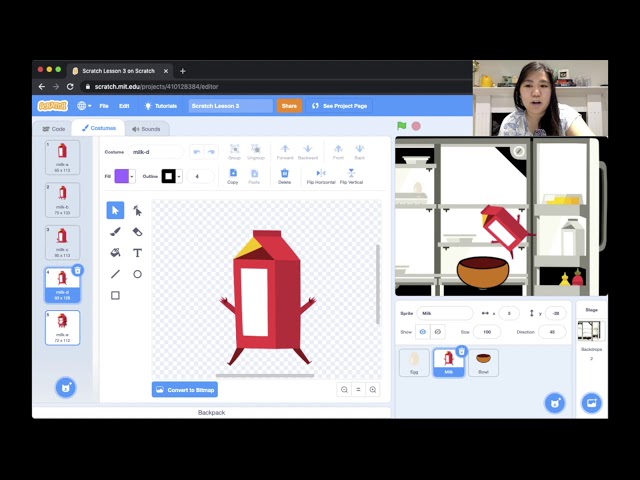
Task: Click Convert to Bitmap button
Action: (185, 390)
